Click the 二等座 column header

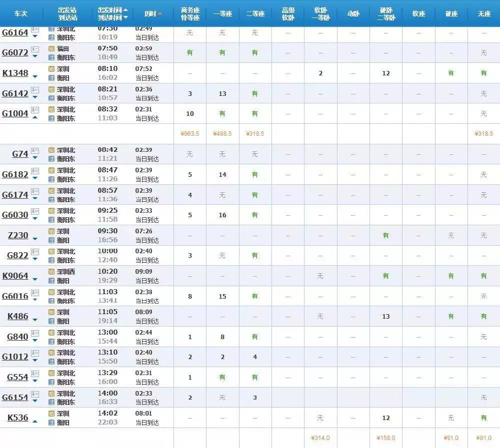click(x=255, y=13)
